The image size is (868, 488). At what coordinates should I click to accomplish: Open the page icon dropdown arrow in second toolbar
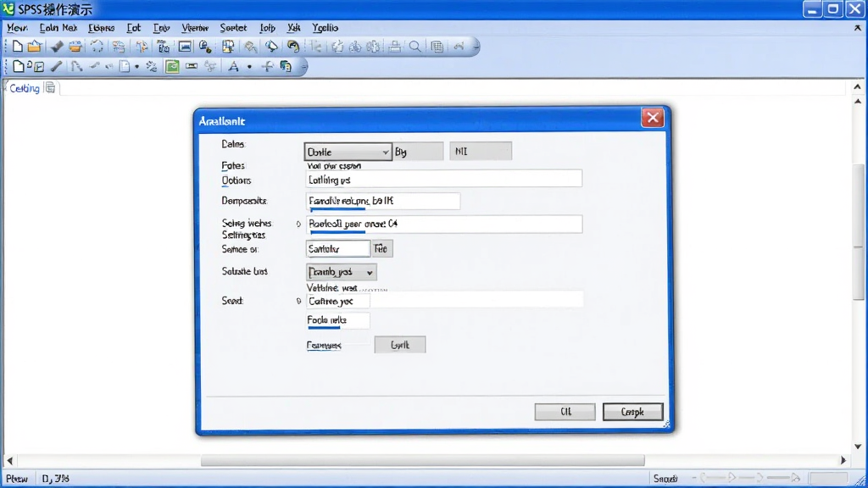pyautogui.click(x=136, y=67)
